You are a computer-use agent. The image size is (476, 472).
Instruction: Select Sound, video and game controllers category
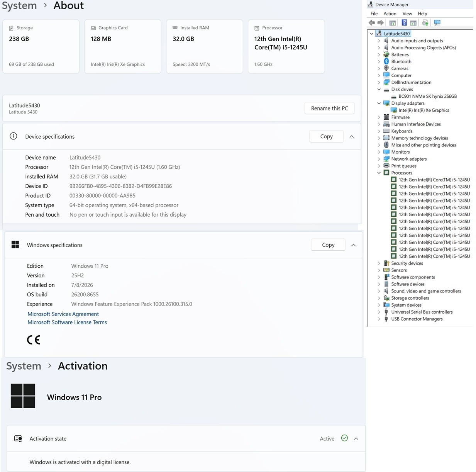(426, 291)
